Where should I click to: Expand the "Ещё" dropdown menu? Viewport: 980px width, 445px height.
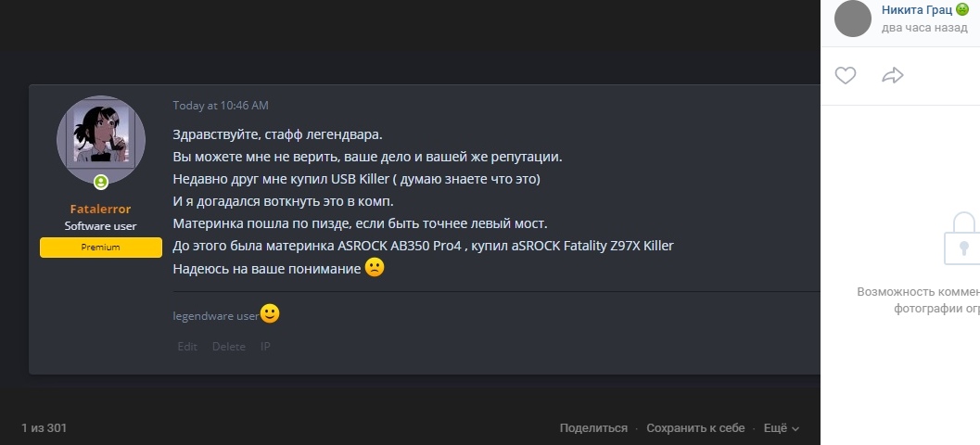click(x=781, y=428)
